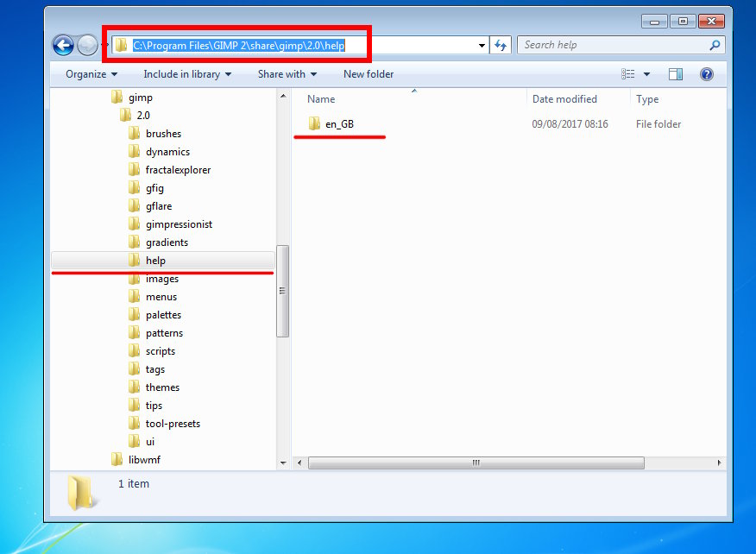The width and height of the screenshot is (756, 554).
Task: Click the tree pane scroll down arrow
Action: [x=283, y=463]
